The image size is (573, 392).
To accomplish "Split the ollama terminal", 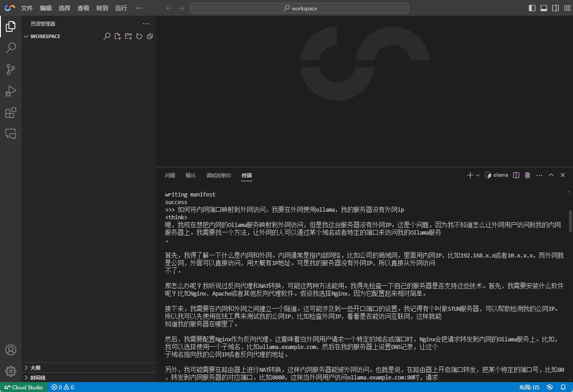I will pyautogui.click(x=516, y=175).
